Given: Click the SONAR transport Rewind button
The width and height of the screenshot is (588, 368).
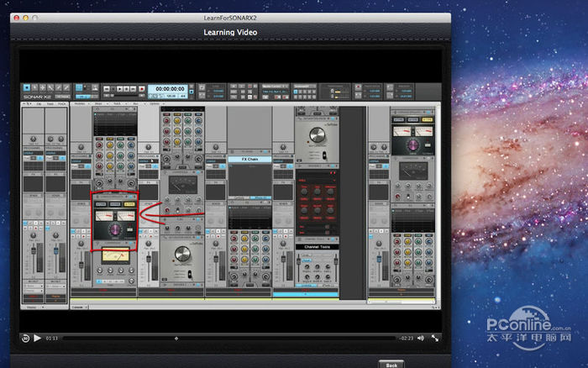Looking at the screenshot, I should coord(107,89).
